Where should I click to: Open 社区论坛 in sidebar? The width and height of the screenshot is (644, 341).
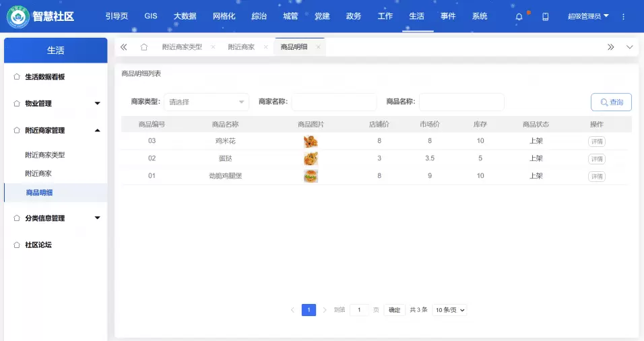click(38, 245)
